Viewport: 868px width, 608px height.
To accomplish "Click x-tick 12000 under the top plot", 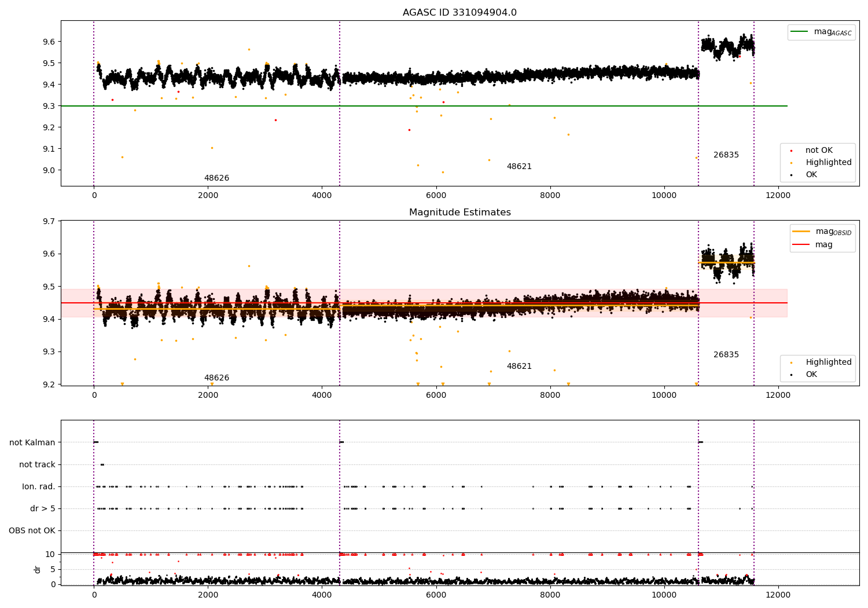I will click(778, 196).
